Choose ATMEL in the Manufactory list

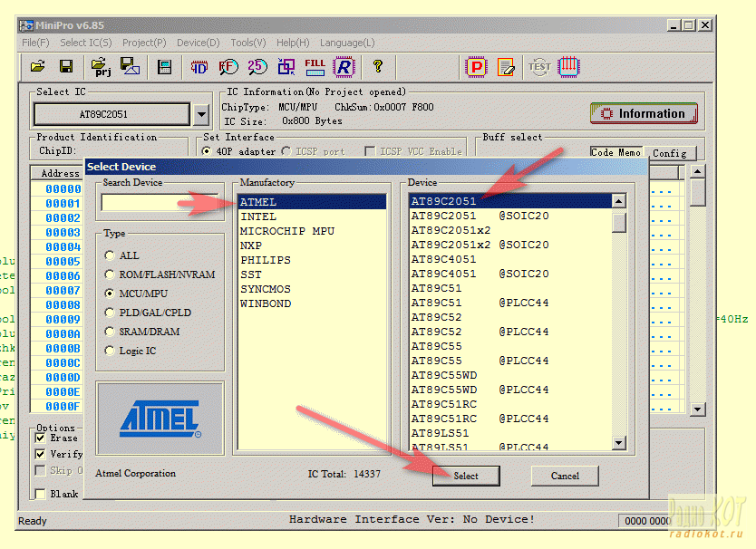coord(312,202)
